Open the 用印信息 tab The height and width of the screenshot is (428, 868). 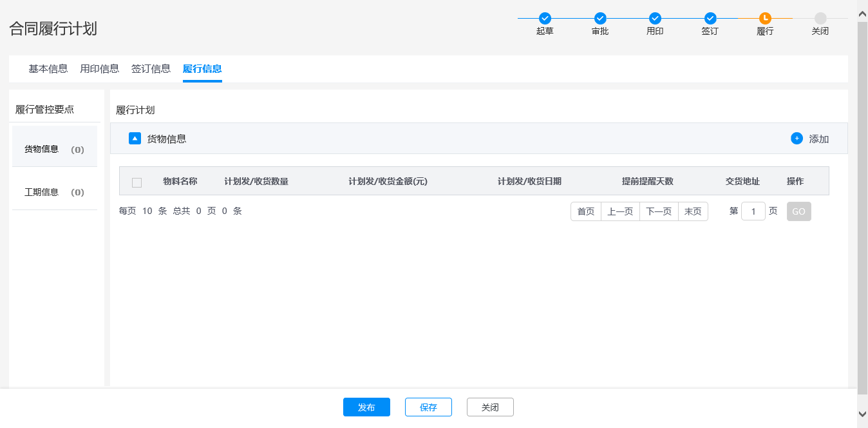coord(99,69)
